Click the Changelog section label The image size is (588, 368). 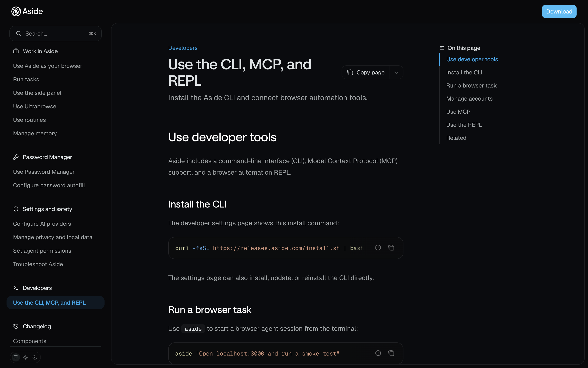[37, 326]
